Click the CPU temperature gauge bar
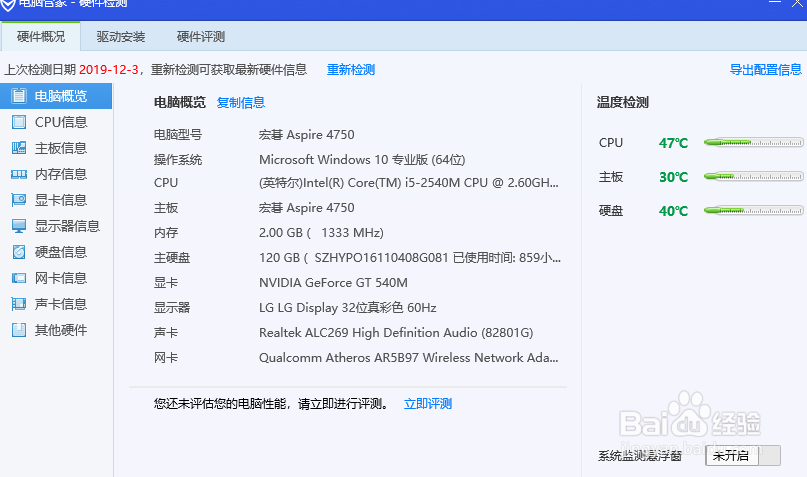The width and height of the screenshot is (807, 477). coord(753,142)
